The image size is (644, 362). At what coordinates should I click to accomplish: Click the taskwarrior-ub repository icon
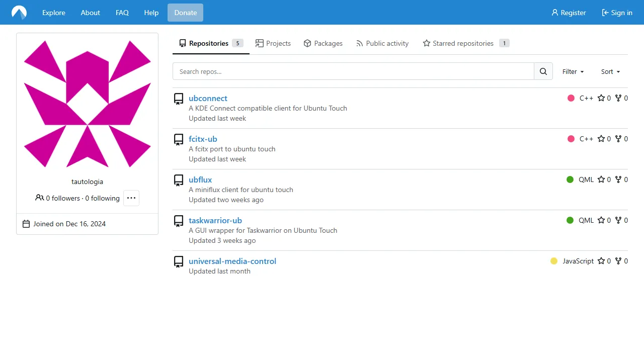click(x=179, y=221)
